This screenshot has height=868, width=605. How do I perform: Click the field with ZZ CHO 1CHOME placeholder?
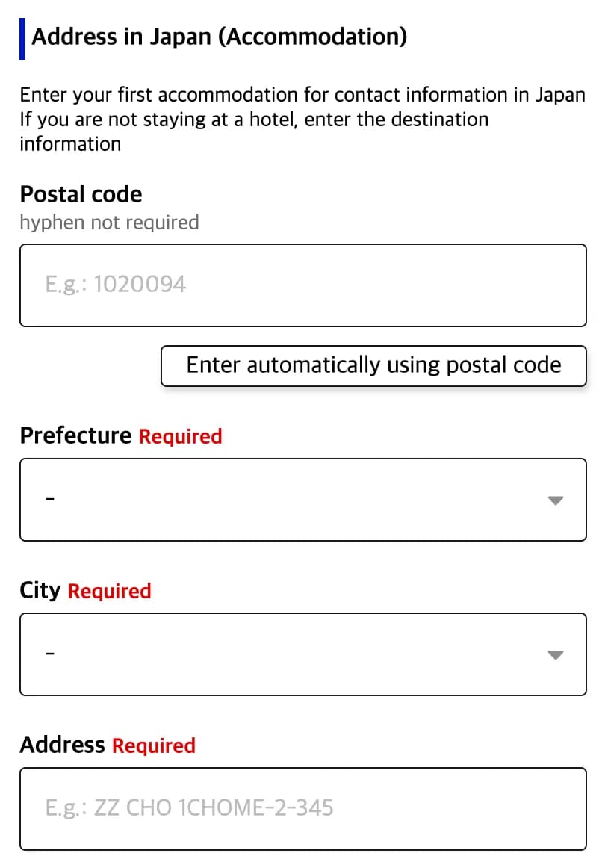(302, 808)
